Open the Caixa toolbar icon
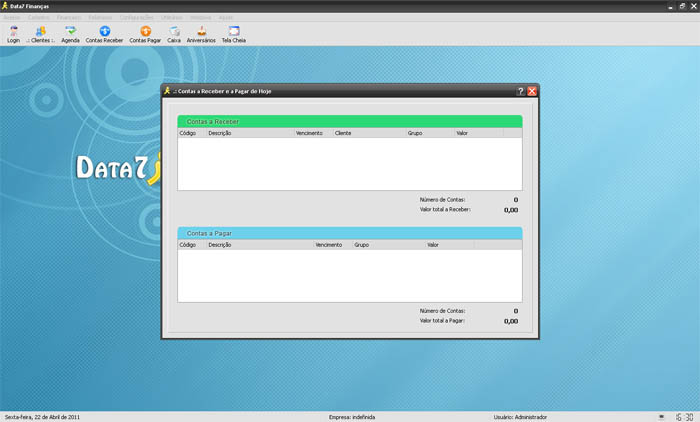 174,34
